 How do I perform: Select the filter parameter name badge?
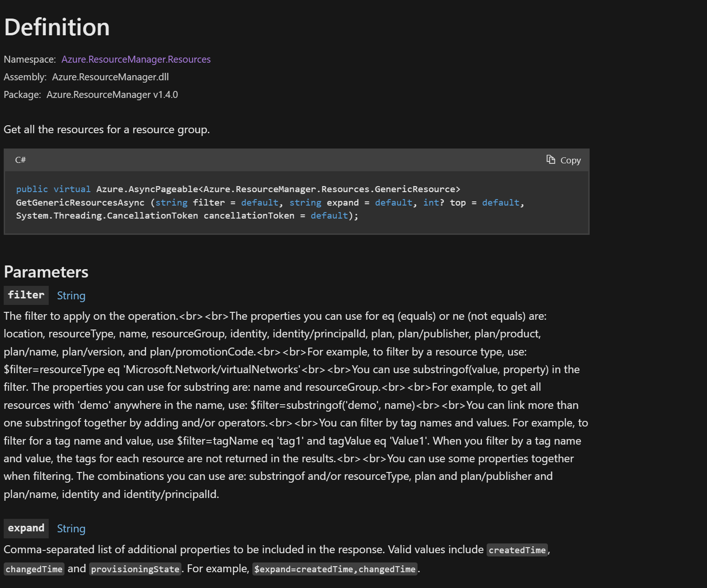26,295
